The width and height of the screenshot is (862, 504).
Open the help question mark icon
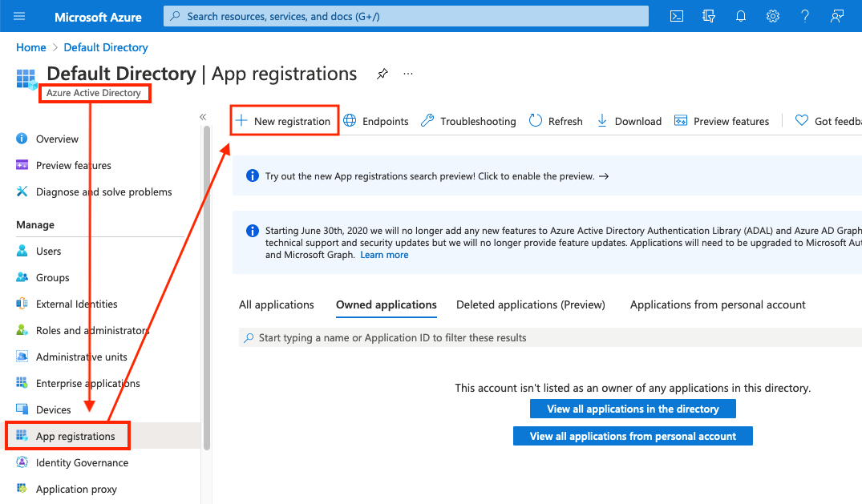[805, 16]
